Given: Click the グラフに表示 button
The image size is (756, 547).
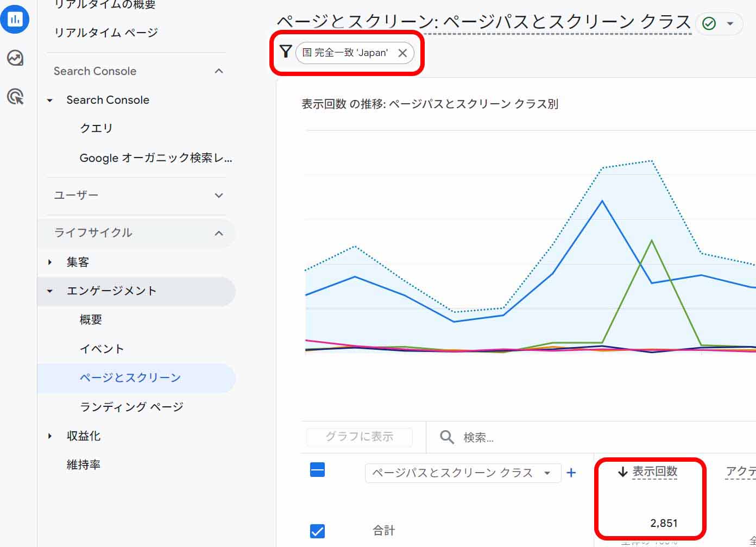Looking at the screenshot, I should point(359,437).
